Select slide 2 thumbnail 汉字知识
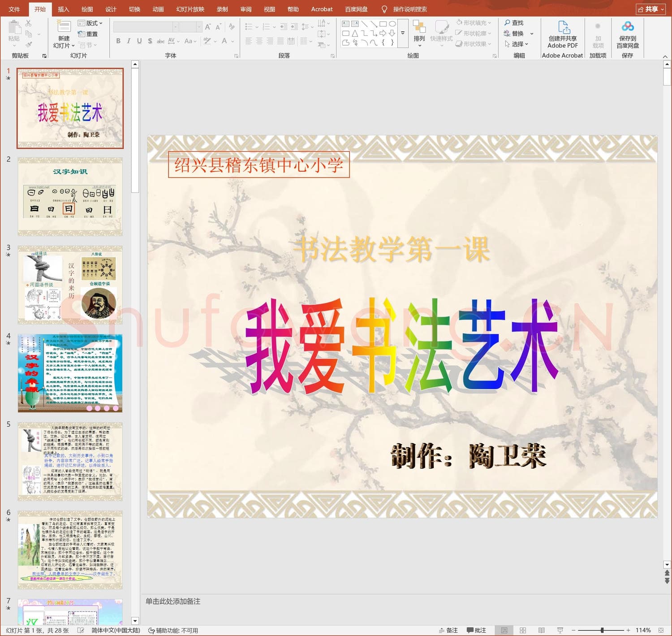This screenshot has width=672, height=636. (70, 196)
